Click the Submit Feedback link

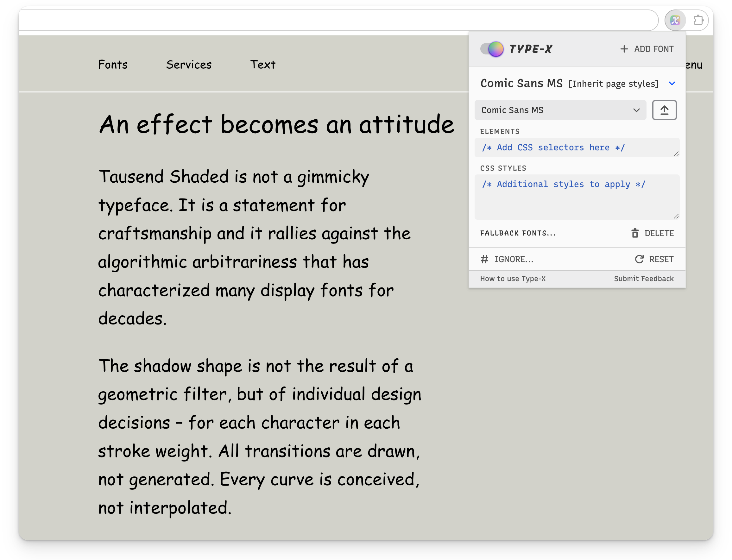(x=643, y=279)
